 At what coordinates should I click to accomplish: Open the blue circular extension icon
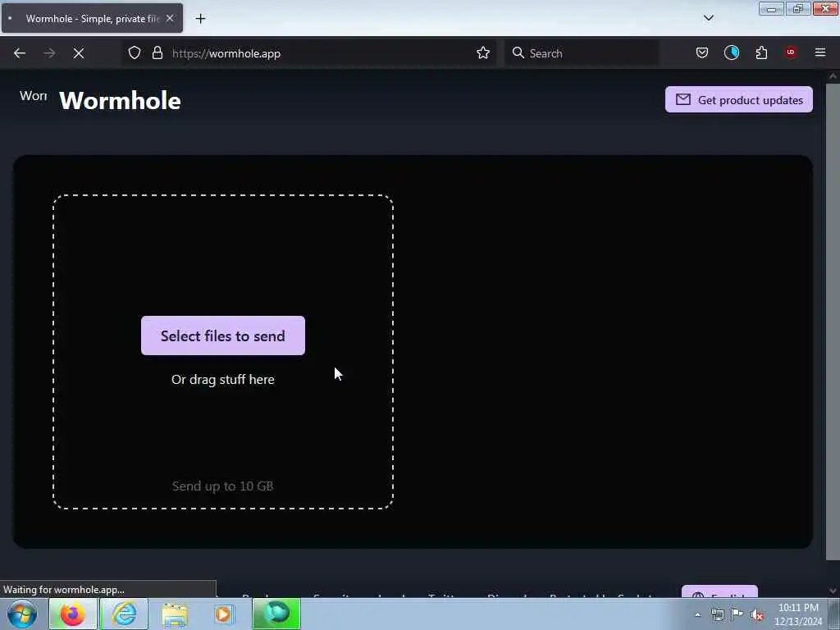click(731, 52)
